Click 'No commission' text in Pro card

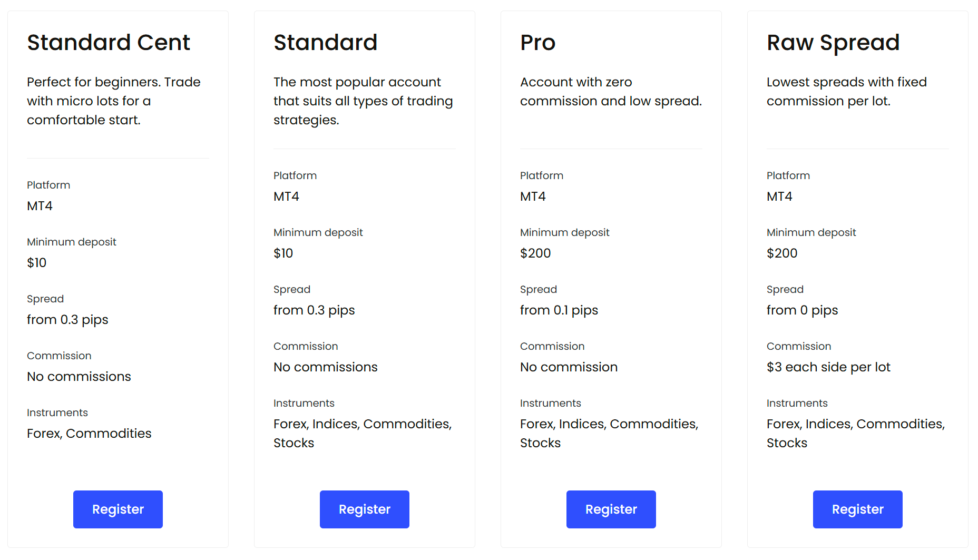click(569, 367)
